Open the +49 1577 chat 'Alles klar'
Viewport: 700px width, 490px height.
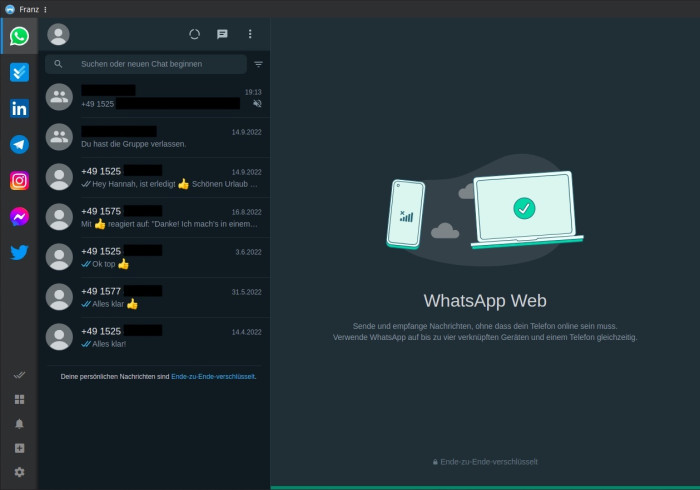[x=154, y=297]
